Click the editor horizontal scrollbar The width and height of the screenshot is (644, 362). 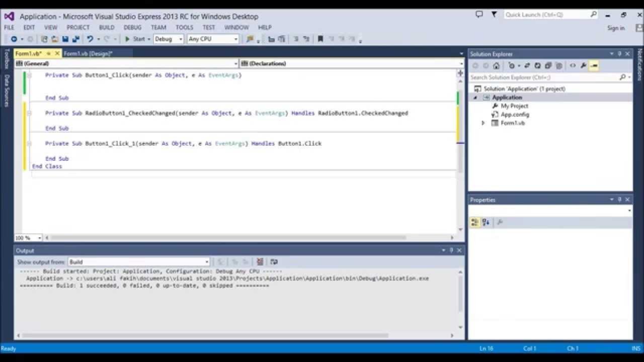(x=227, y=238)
